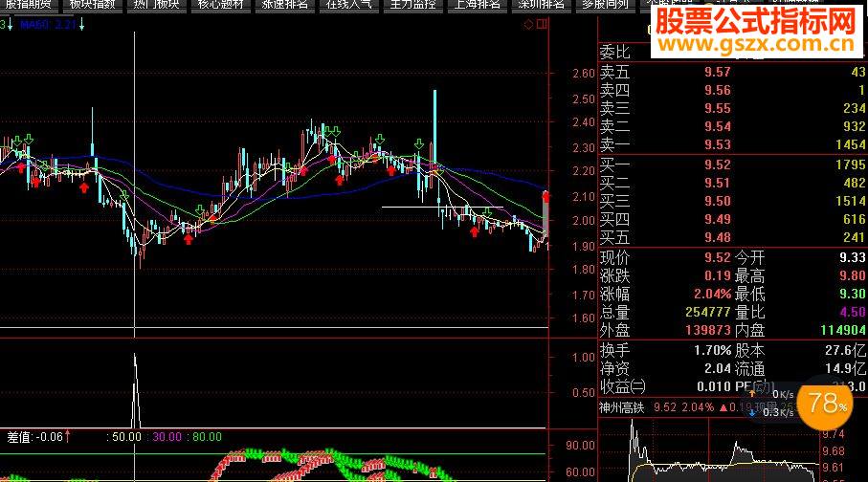Select the 买二 row at 9.51

tap(732, 184)
